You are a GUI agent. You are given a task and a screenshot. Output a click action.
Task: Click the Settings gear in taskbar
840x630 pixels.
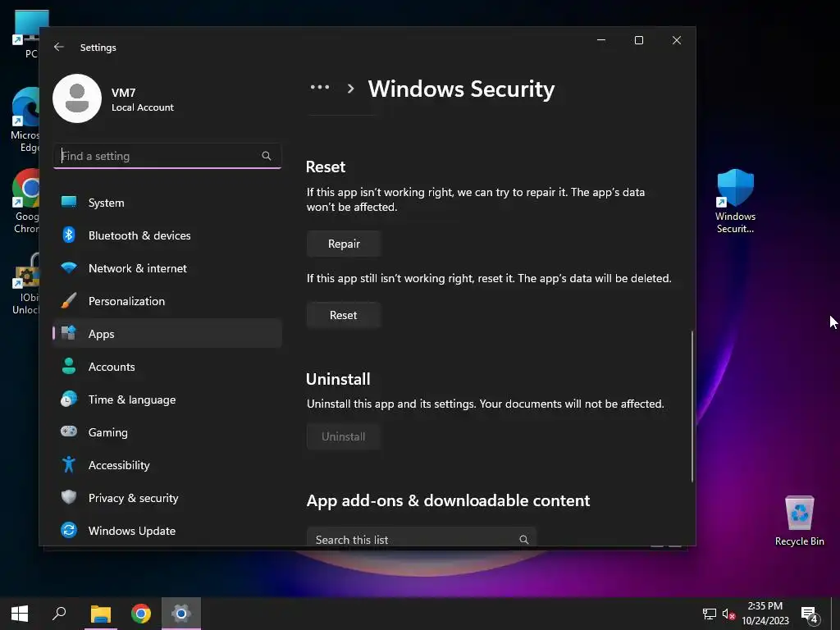(181, 614)
